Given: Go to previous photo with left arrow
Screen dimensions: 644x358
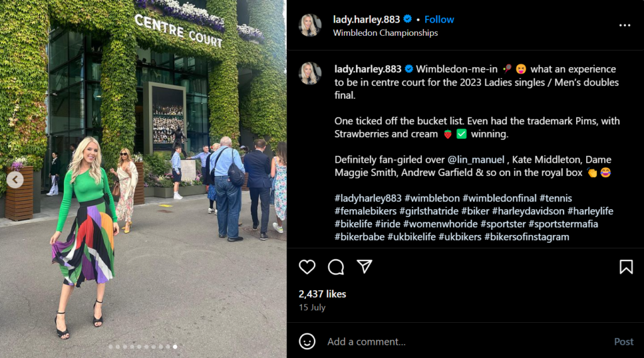Looking at the screenshot, I should pos(15,180).
